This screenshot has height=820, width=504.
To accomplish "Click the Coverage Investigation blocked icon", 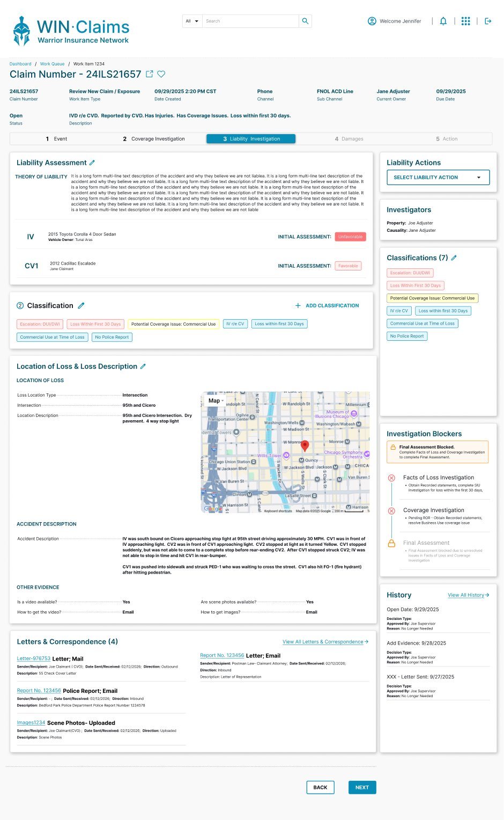I will tap(391, 511).
